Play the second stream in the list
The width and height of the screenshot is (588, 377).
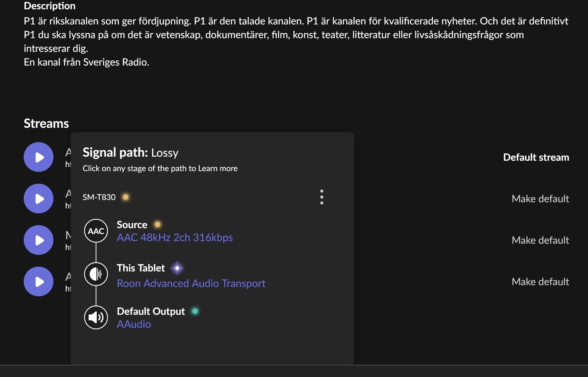[39, 198]
